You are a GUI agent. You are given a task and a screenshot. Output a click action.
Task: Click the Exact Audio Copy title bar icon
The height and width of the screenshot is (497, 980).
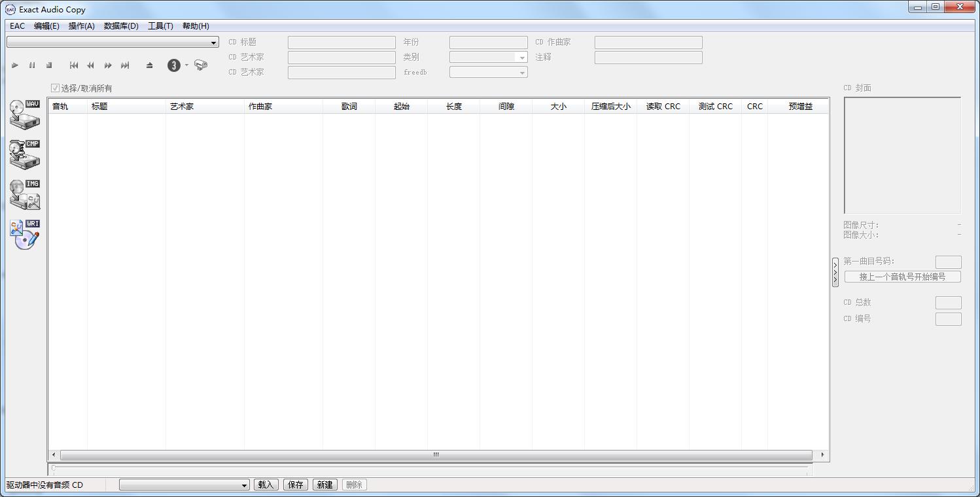10,9
